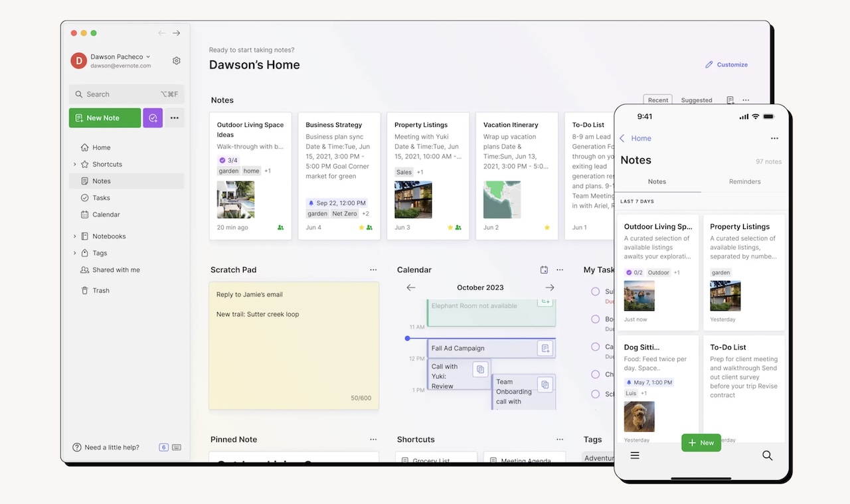
Task: Click the navigate forward arrow in title bar
Action: [x=177, y=33]
